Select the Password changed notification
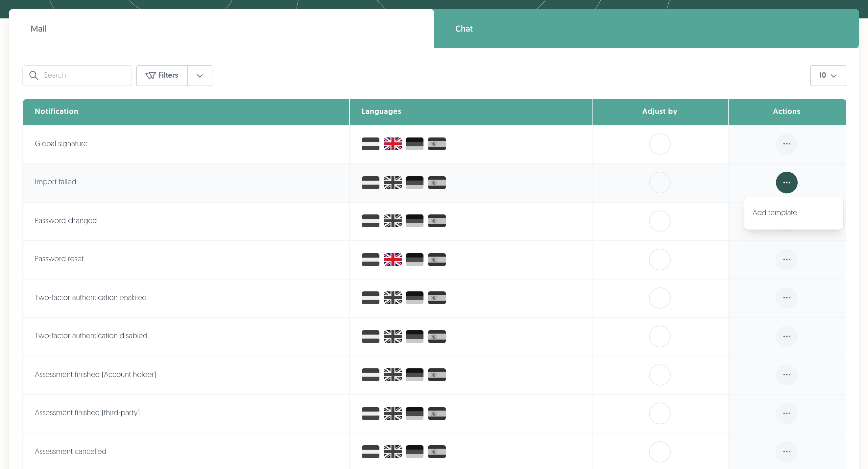The image size is (868, 469). pos(66,220)
